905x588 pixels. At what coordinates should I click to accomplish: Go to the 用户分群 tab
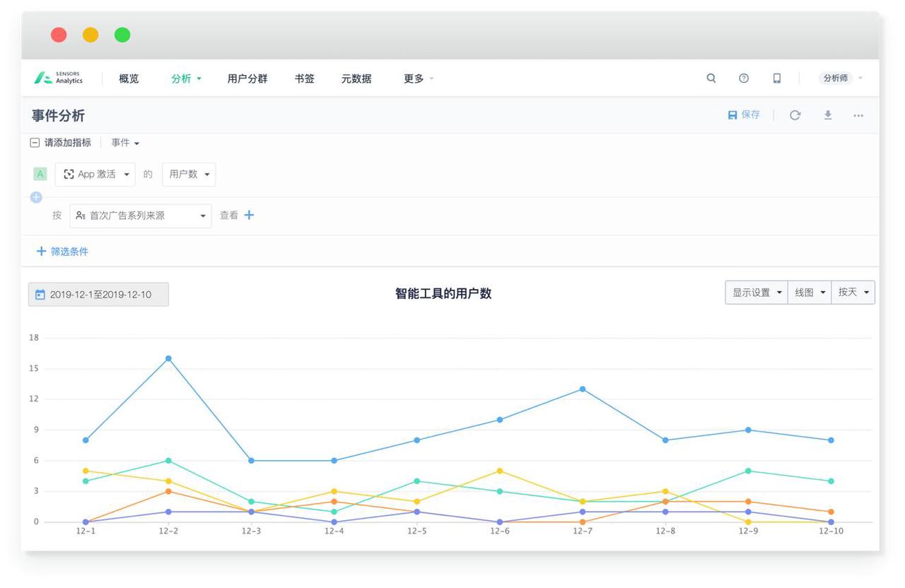point(247,78)
